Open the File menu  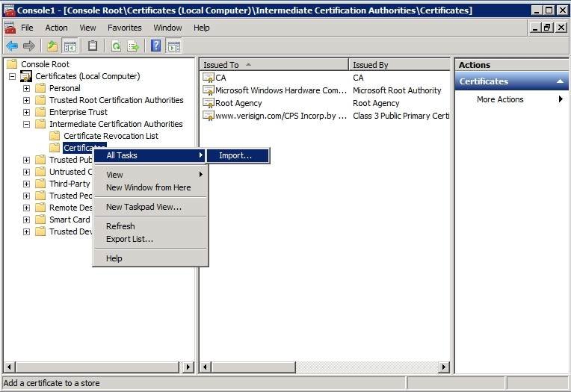tap(27, 28)
